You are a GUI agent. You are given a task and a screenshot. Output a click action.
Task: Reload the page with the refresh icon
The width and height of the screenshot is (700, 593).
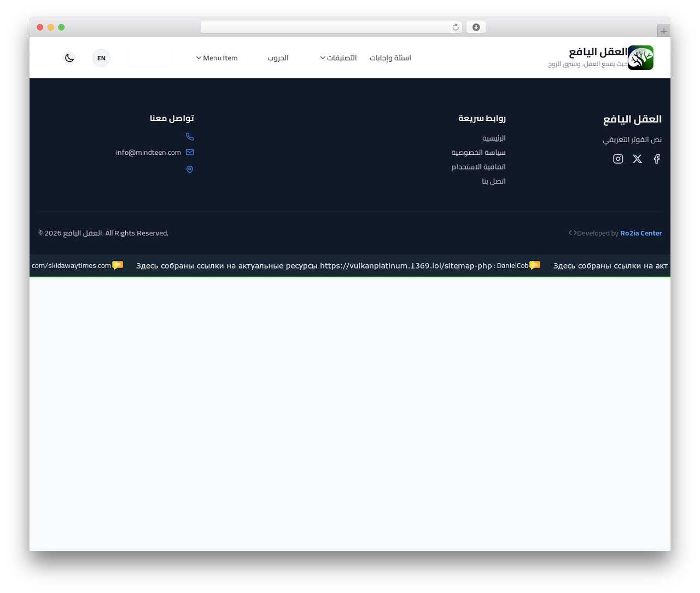pos(456,27)
